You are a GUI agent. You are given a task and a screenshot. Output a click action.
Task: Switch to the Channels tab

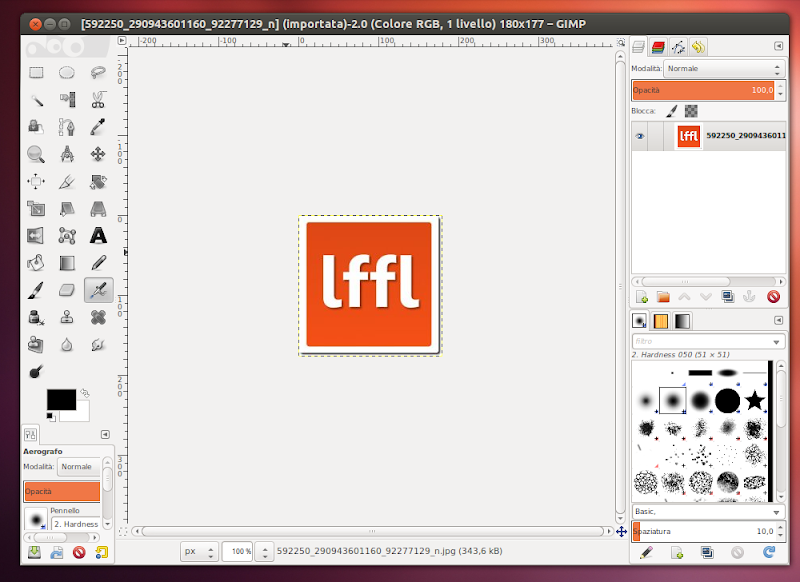[658, 47]
